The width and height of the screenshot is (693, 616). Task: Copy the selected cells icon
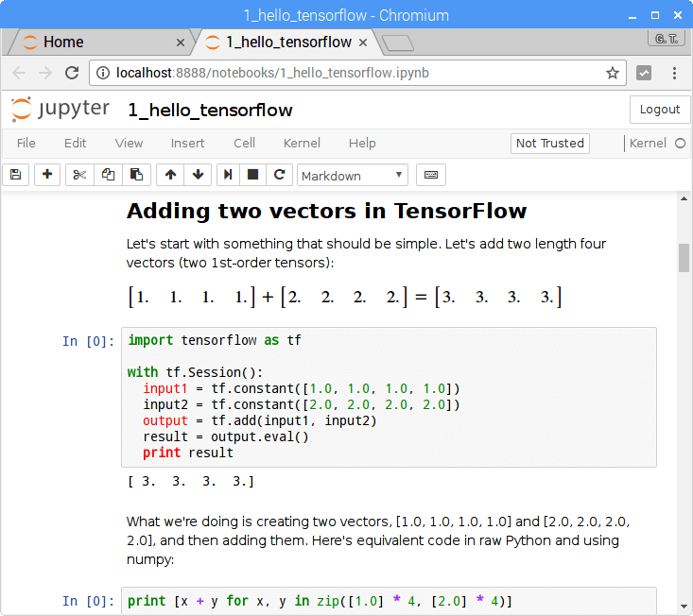click(108, 175)
